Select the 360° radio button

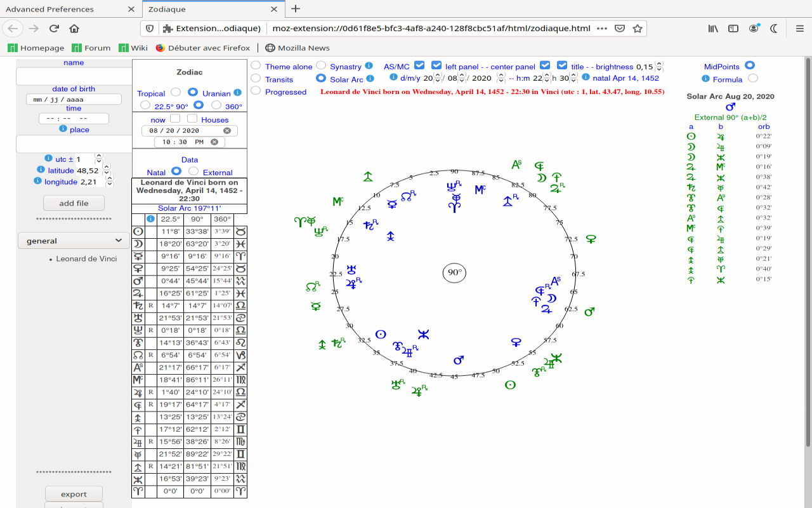coord(216,105)
